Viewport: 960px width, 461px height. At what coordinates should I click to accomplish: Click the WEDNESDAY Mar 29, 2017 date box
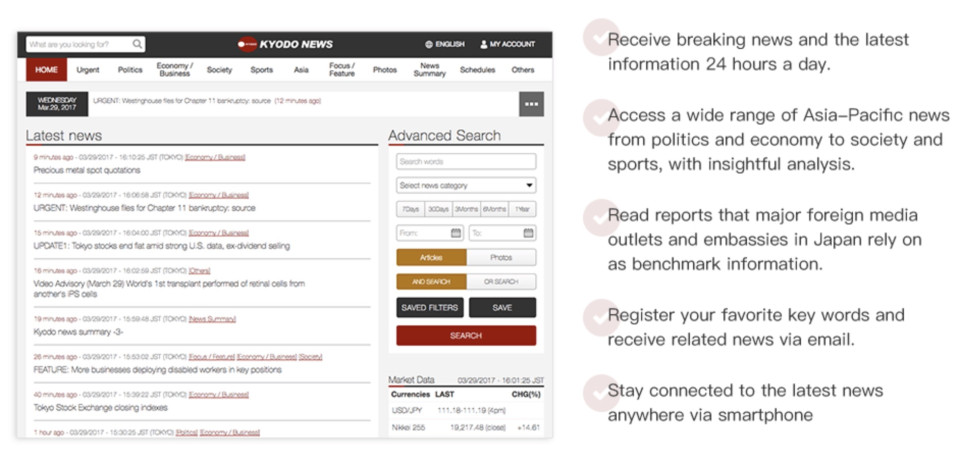tap(57, 104)
